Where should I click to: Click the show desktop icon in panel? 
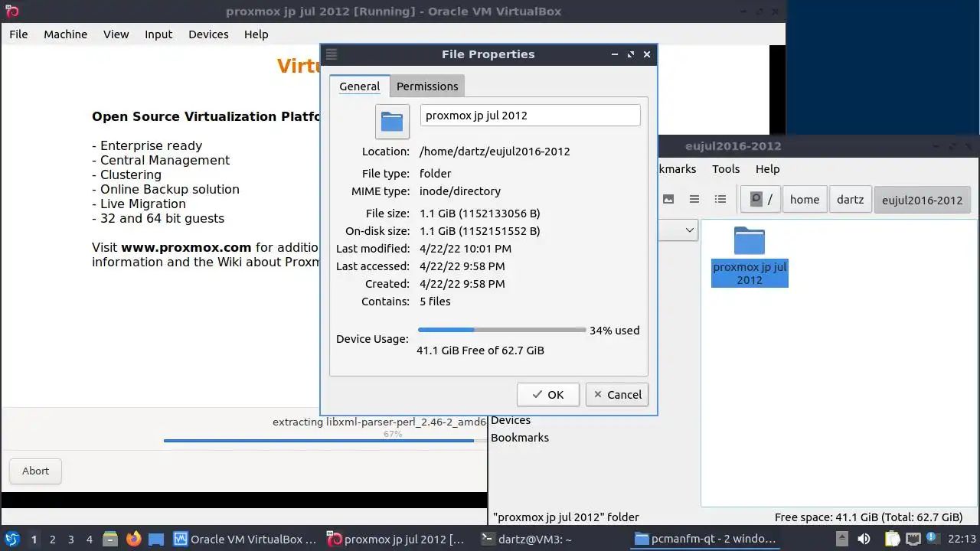156,539
